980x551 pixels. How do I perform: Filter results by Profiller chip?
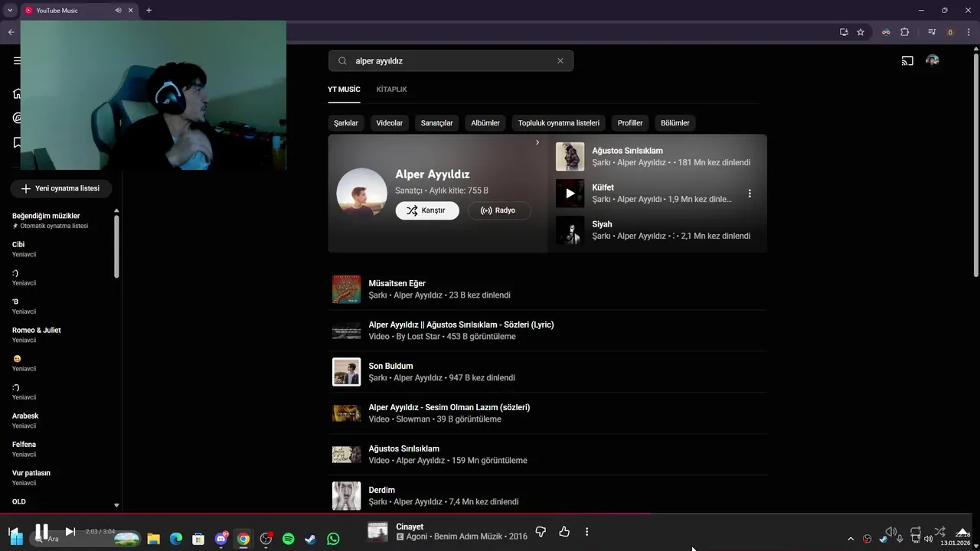(x=630, y=122)
